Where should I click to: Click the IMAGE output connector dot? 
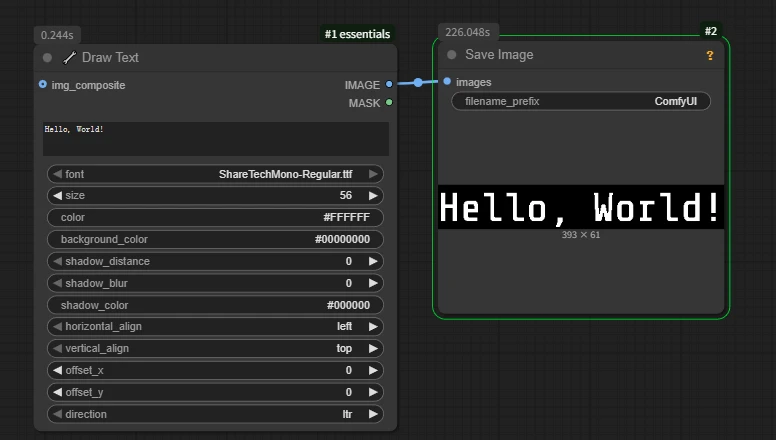(389, 85)
